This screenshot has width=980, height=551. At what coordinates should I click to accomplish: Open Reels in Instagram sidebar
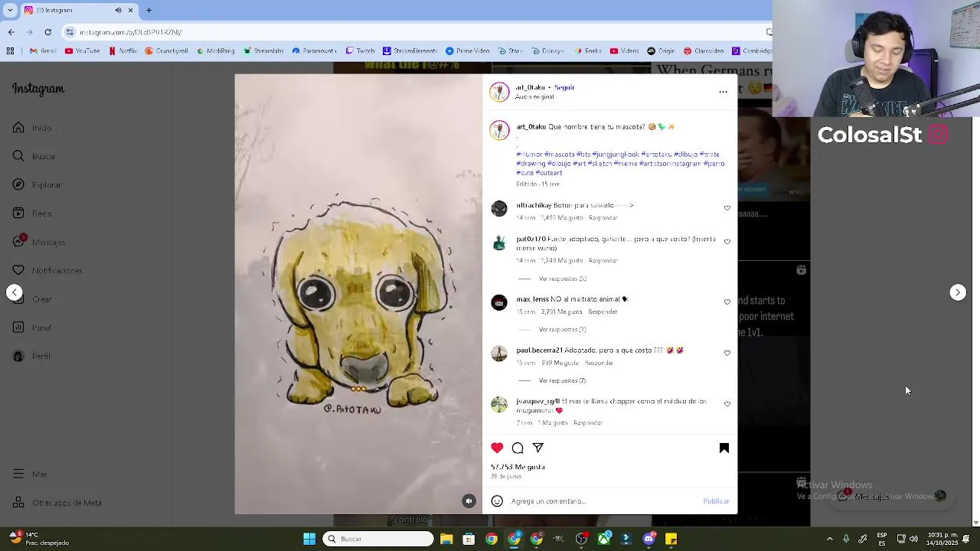[32, 214]
